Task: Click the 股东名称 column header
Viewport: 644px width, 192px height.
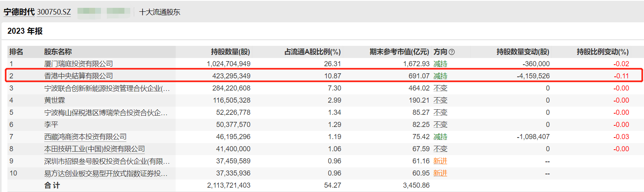Action: (58, 52)
